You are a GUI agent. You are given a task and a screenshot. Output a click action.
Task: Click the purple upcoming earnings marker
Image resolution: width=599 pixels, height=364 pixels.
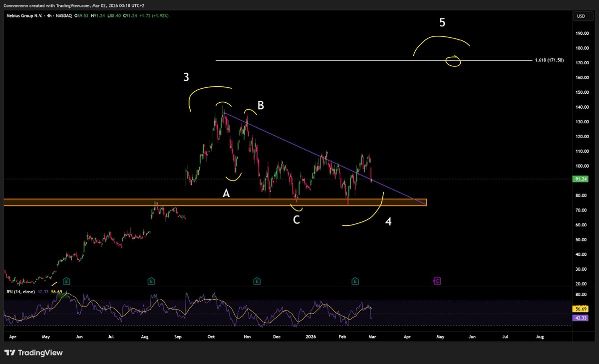click(437, 281)
